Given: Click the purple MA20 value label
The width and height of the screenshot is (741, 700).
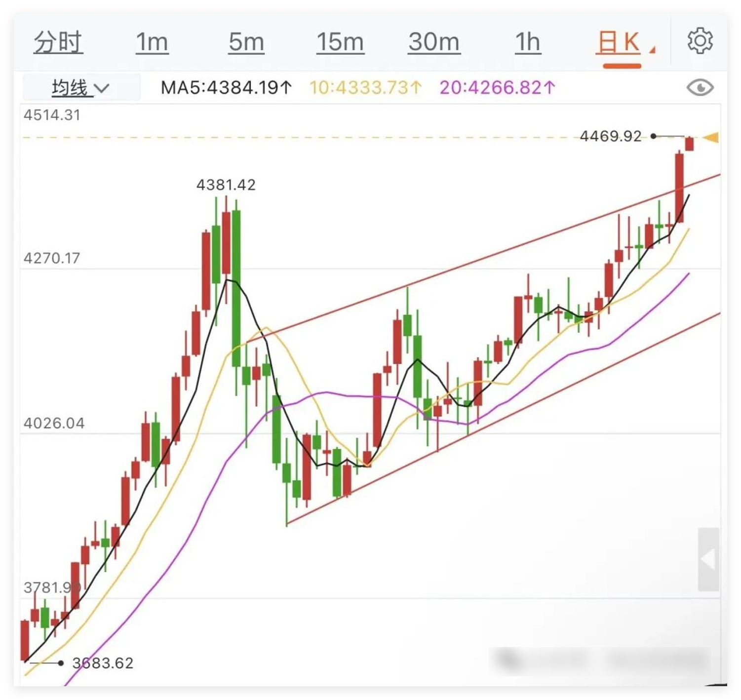Looking at the screenshot, I should click(498, 88).
